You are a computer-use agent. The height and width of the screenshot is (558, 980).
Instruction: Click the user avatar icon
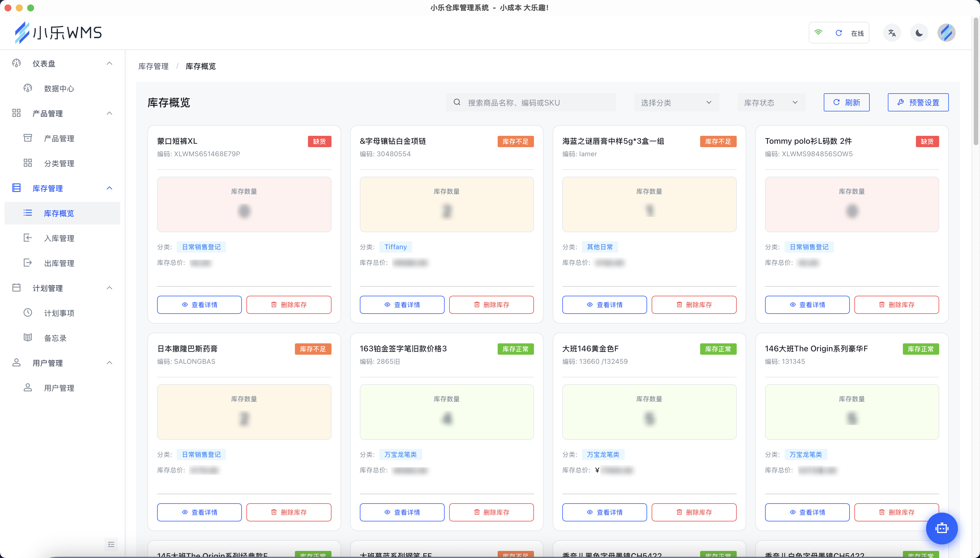point(946,33)
